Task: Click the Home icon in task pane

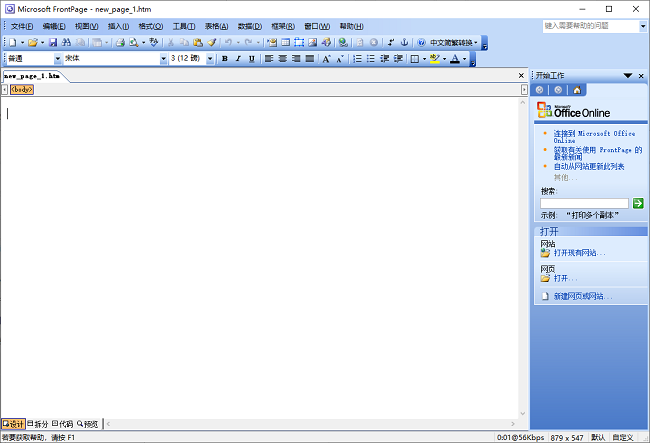Action: 577,90
